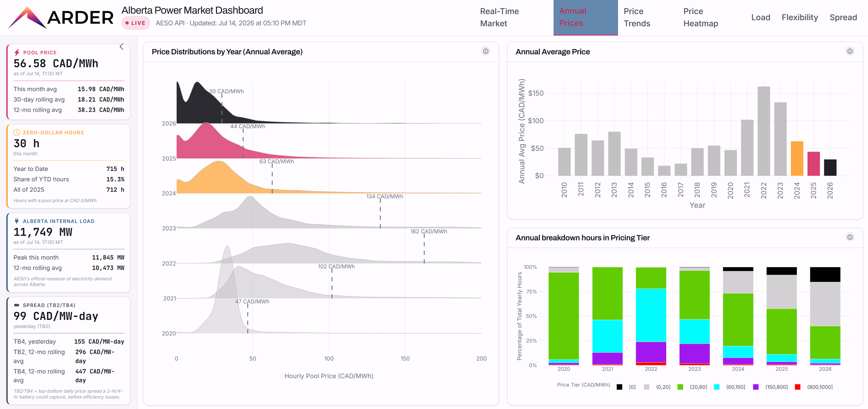Click the gray segment of 2026 stacked bar

[x=825, y=304]
